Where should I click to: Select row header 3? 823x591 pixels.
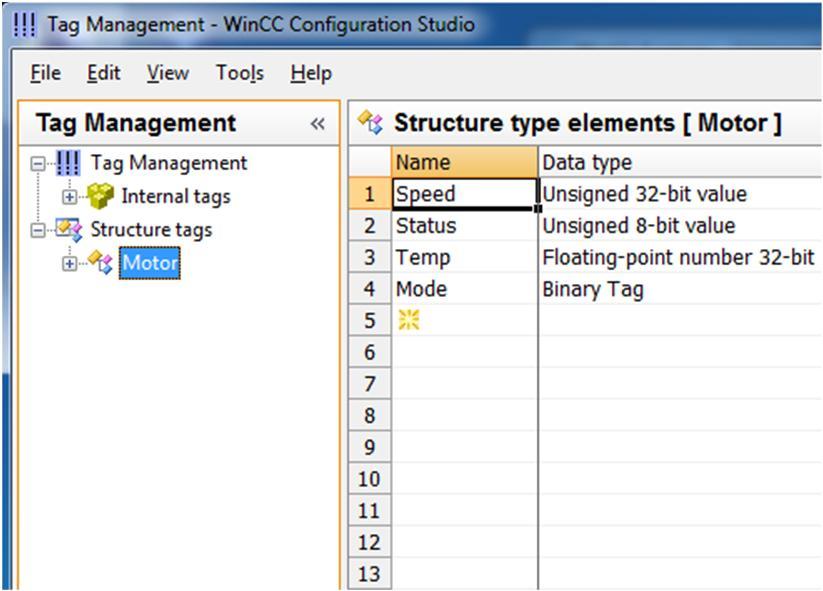pos(370,257)
